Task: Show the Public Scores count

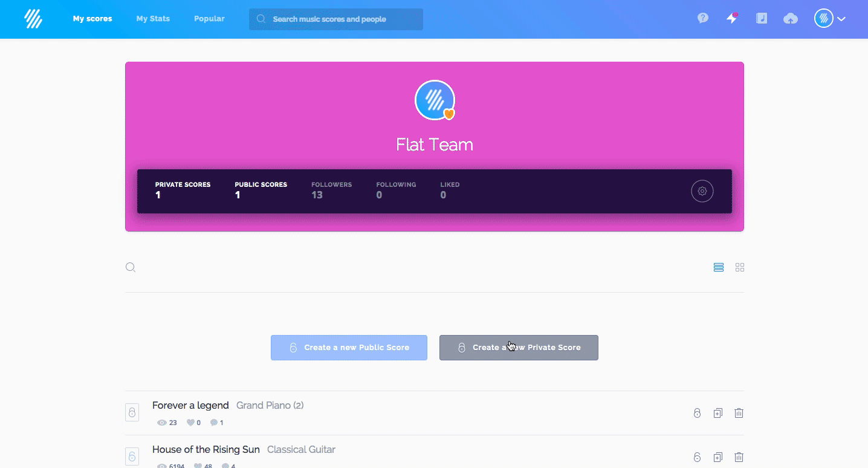Action: 261,190
